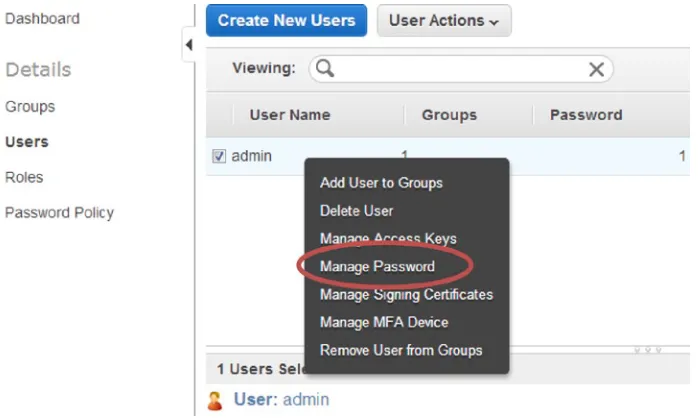This screenshot has height=418, width=700.
Task: Open Roles in the sidebar
Action: (x=24, y=177)
